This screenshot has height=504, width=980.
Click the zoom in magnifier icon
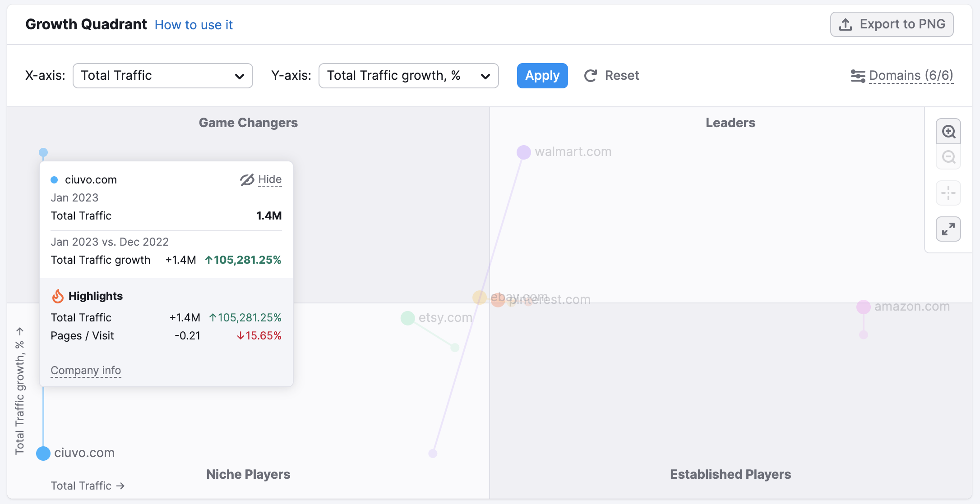(x=948, y=132)
